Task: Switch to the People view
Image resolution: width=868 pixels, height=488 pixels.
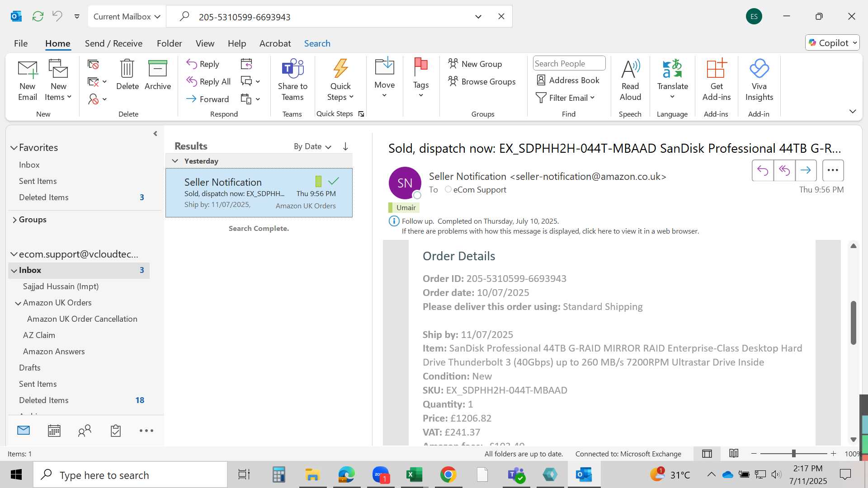Action: tap(85, 431)
